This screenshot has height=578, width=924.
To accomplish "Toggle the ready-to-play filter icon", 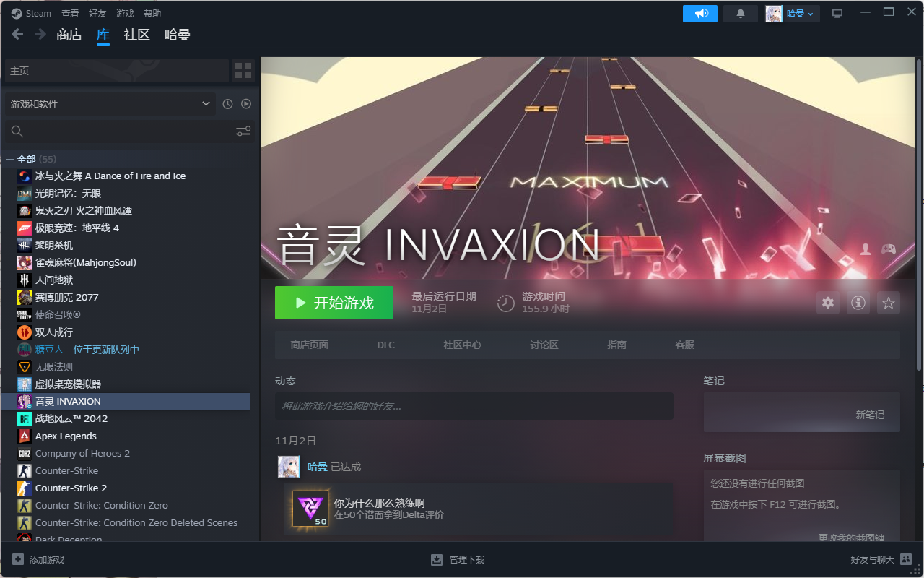I will tap(246, 104).
